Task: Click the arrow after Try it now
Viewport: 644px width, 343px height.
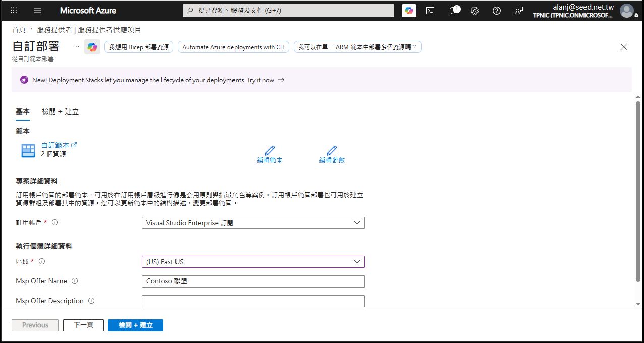Action: click(281, 80)
